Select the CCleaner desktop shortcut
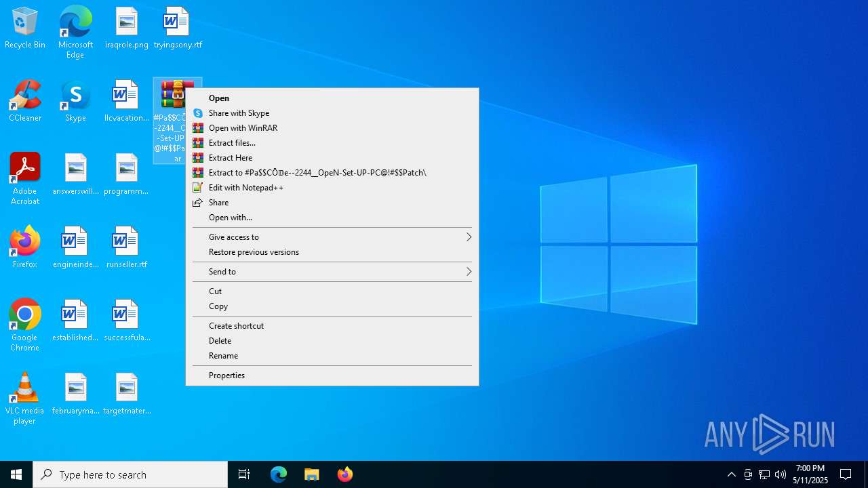 click(25, 102)
